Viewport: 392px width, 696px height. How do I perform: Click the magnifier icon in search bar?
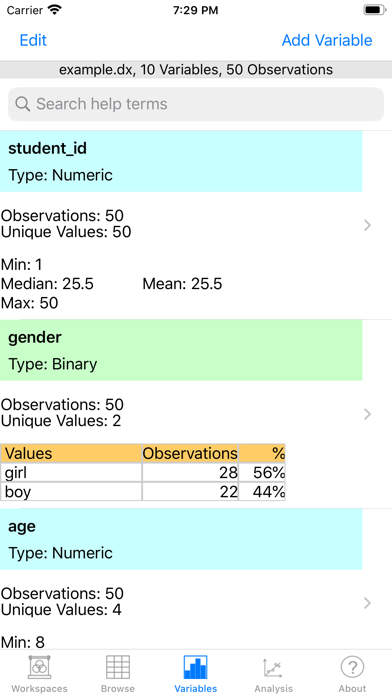click(x=23, y=104)
